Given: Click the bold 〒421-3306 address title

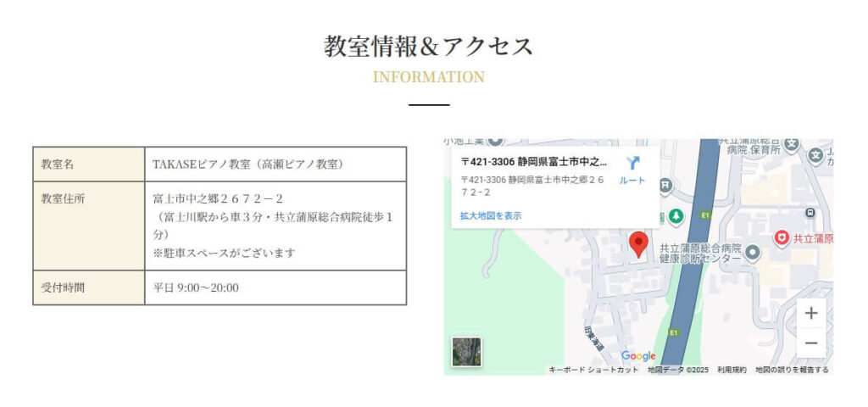Looking at the screenshot, I should pyautogui.click(x=534, y=161).
